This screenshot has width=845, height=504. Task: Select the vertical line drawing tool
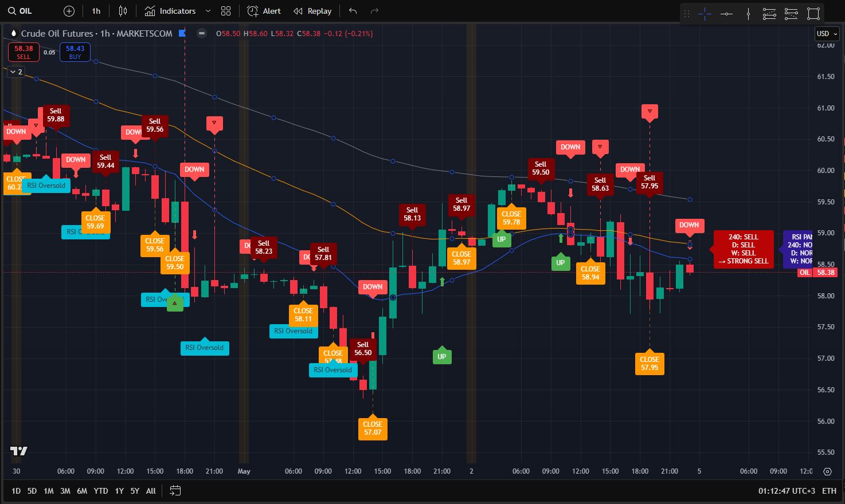[x=748, y=14]
